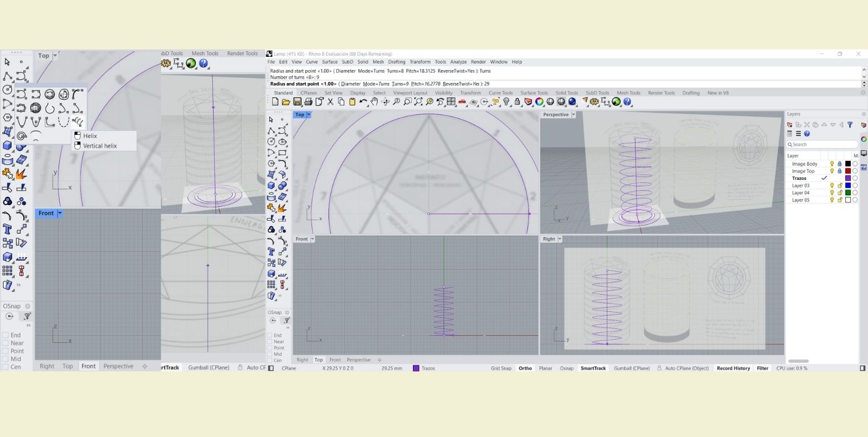Click the Cut scissors icon
This screenshot has width=868, height=437.
coord(330,102)
